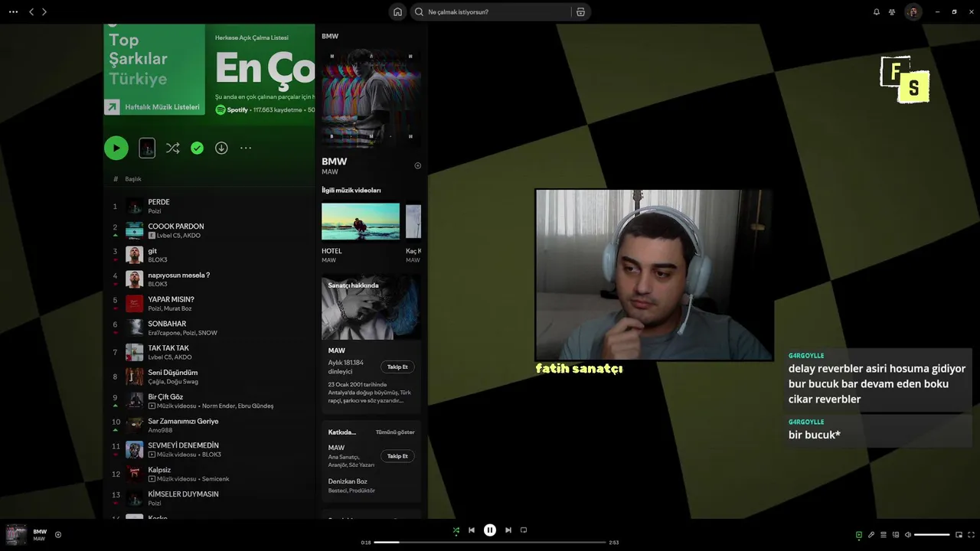Click the 'Başlık' column header

pos(133,179)
